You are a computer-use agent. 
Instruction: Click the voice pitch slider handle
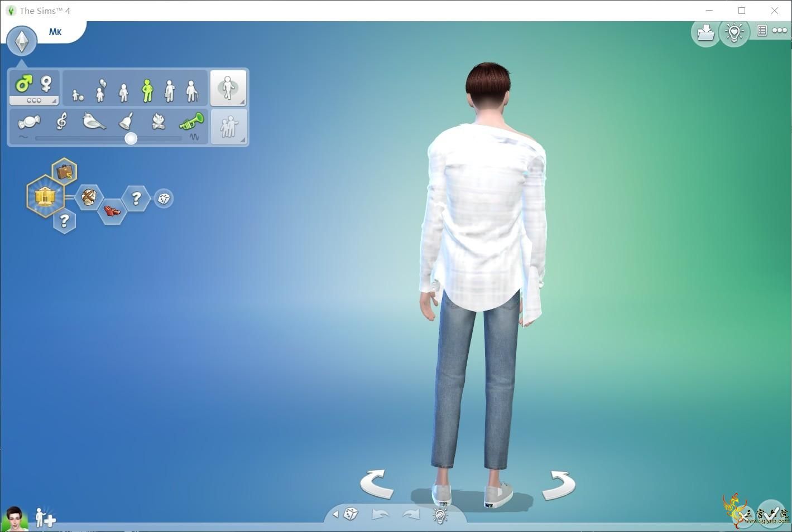coord(131,138)
